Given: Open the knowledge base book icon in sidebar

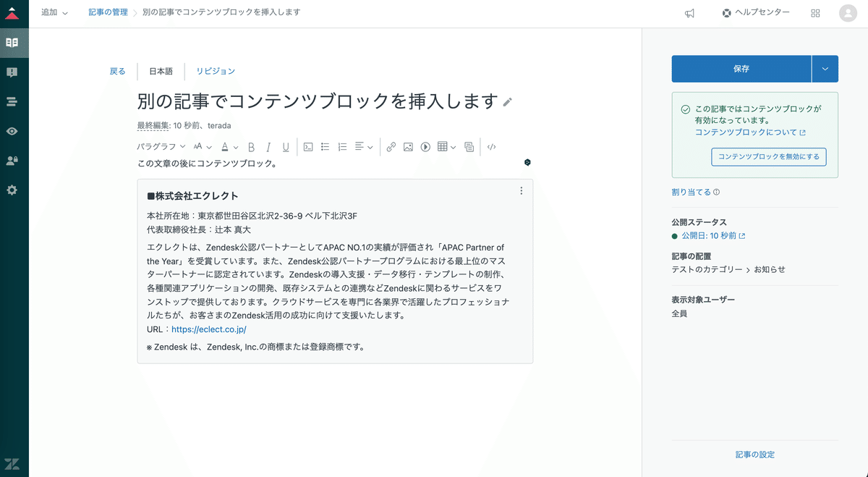Looking at the screenshot, I should coord(12,43).
